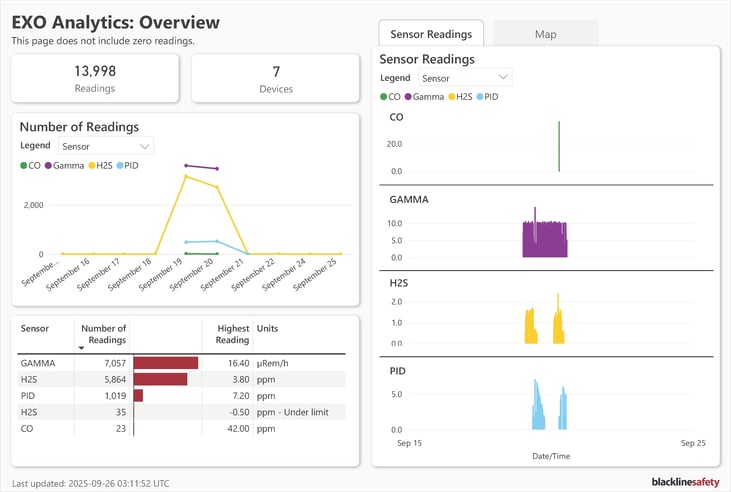Click the sort arrow under Number of Readings column
Screen dimensions: 731x492
point(81,348)
